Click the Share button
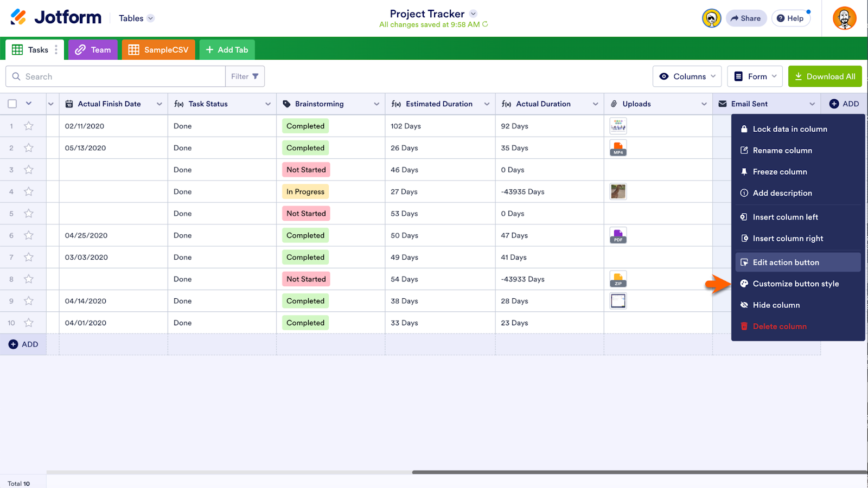 point(746,18)
